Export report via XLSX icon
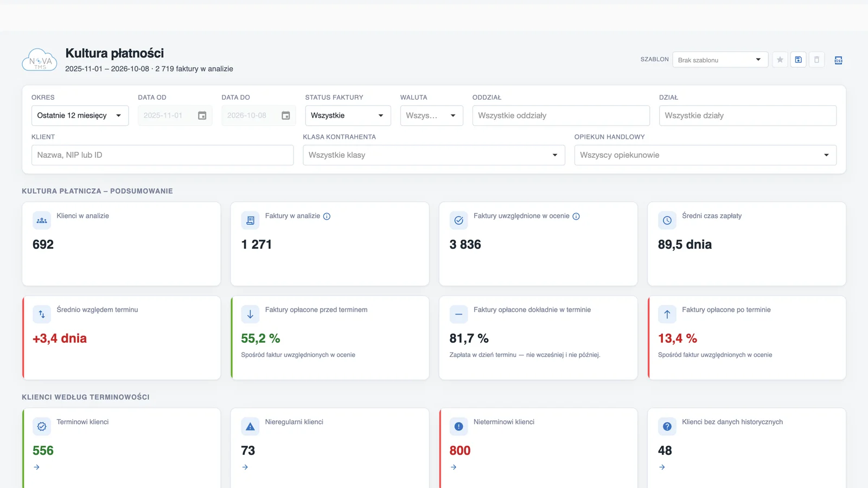868x488 pixels. (838, 60)
